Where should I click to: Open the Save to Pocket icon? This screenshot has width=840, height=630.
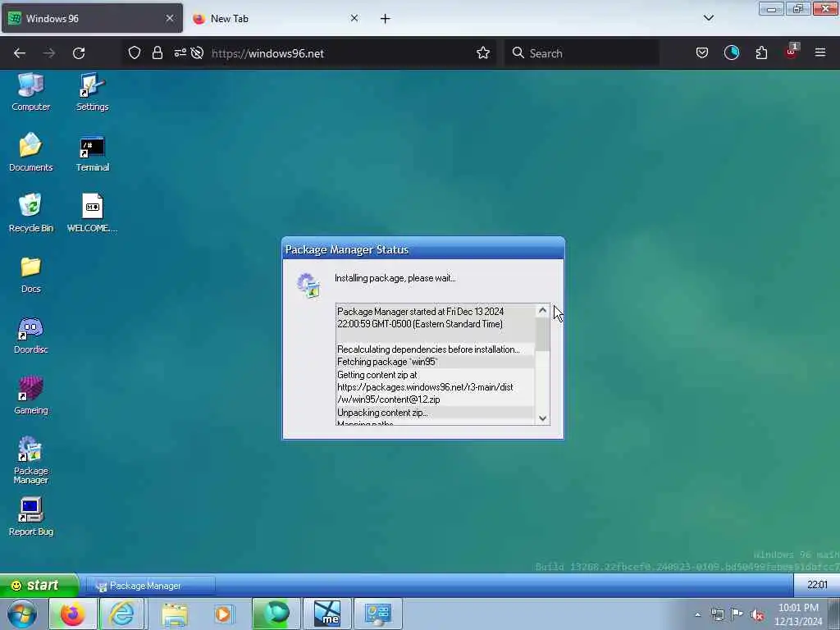click(x=702, y=52)
